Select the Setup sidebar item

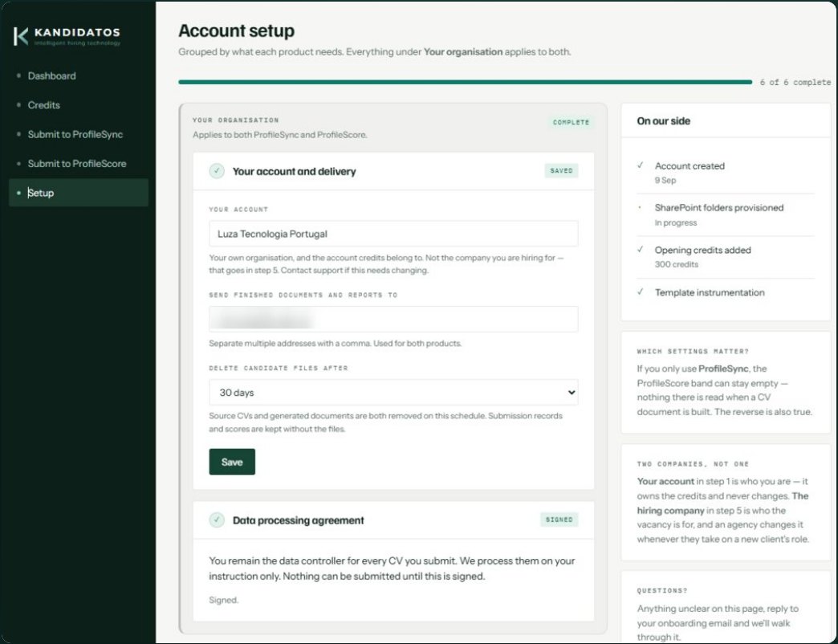coord(79,193)
